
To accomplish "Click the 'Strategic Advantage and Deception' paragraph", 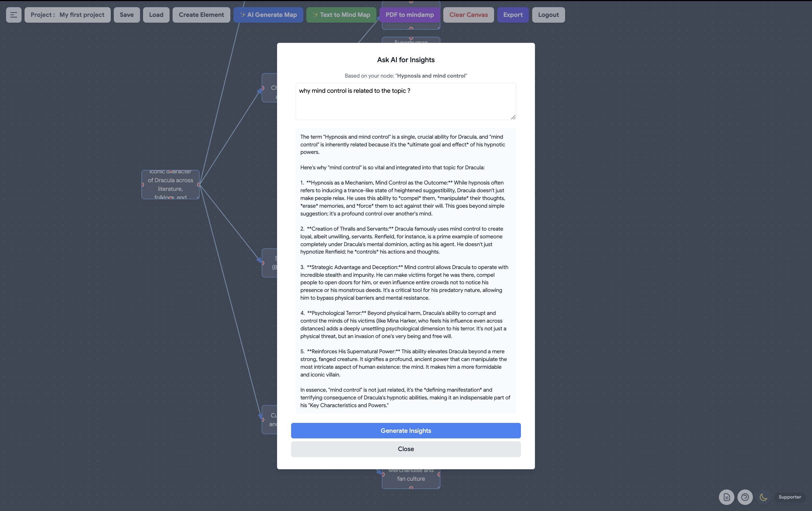I will point(405,282).
